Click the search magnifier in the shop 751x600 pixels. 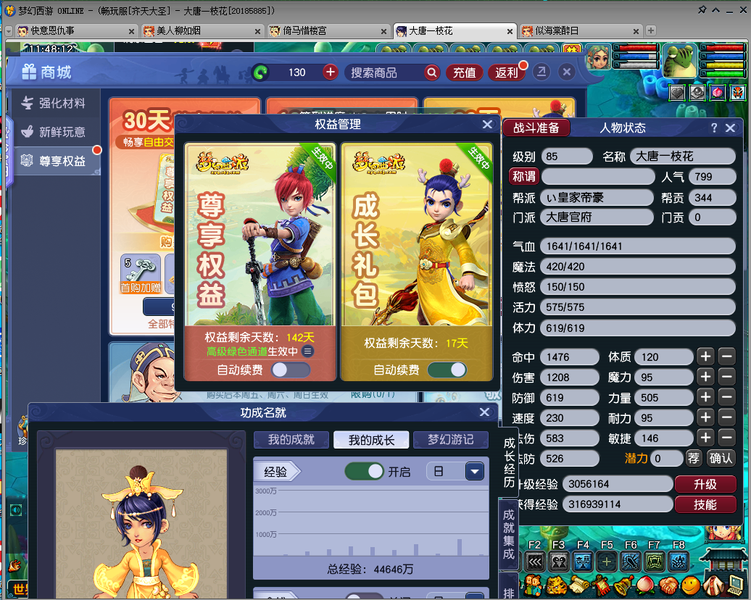432,72
